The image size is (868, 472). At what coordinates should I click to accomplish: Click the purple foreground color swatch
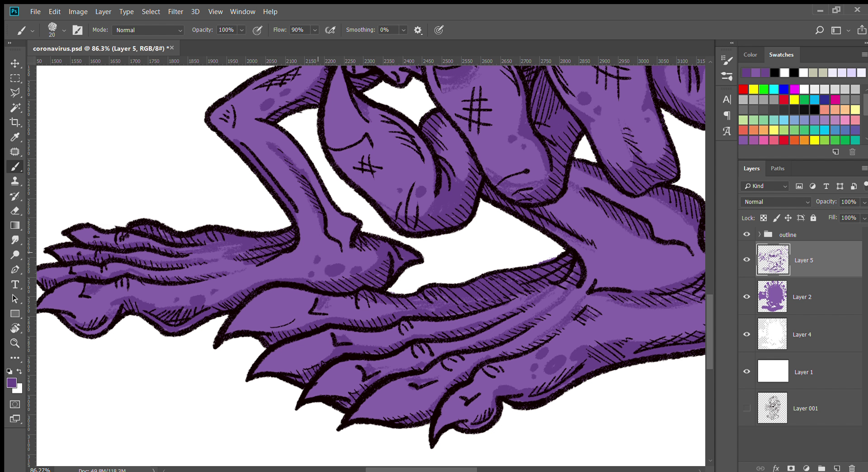[12, 383]
